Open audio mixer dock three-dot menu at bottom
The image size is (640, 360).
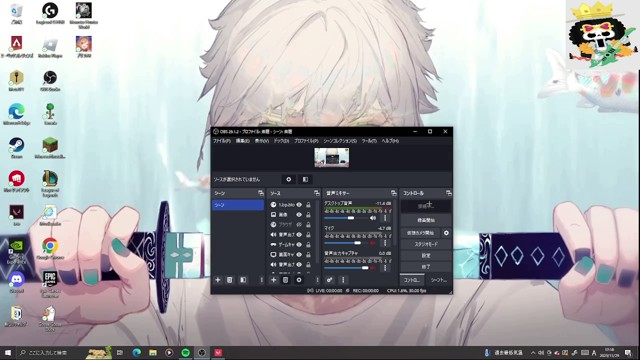click(x=343, y=280)
